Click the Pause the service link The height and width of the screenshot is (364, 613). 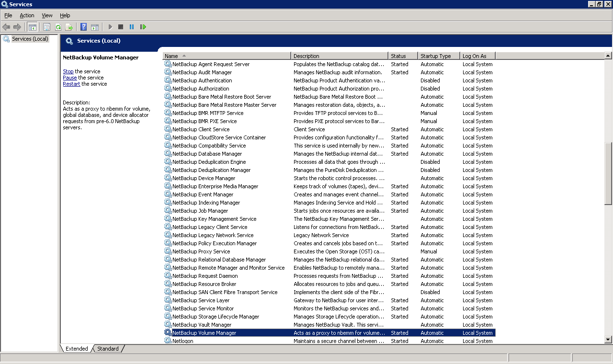69,78
